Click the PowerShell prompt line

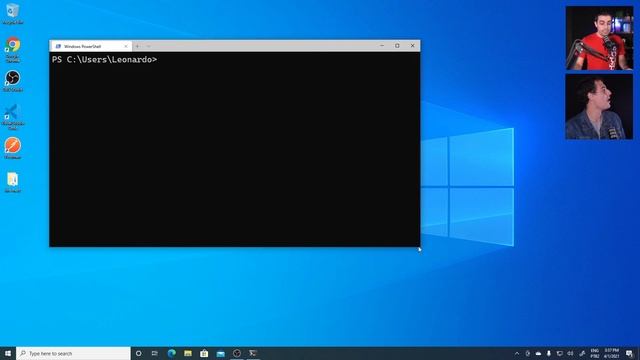(104, 60)
